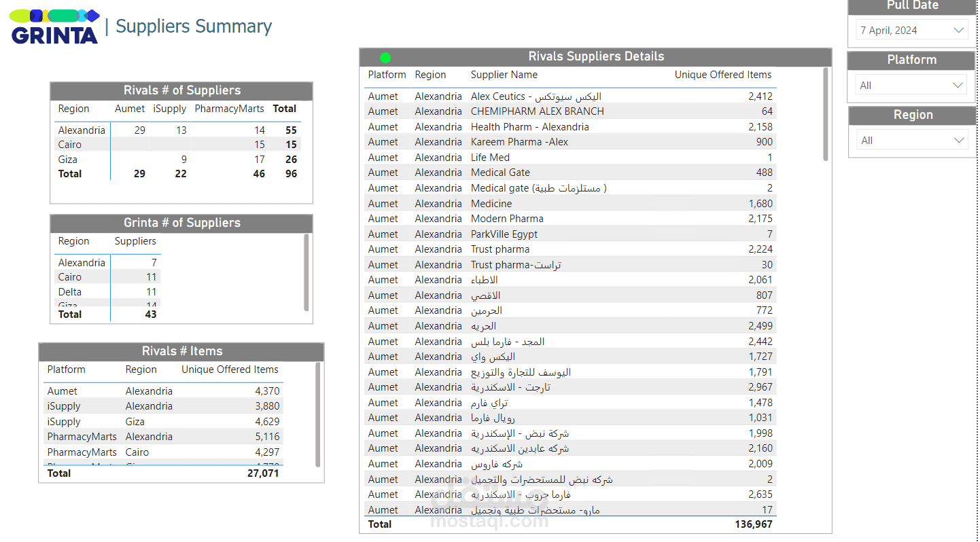Sort by Supplier Name column header
This screenshot has width=980, height=542.
point(504,75)
